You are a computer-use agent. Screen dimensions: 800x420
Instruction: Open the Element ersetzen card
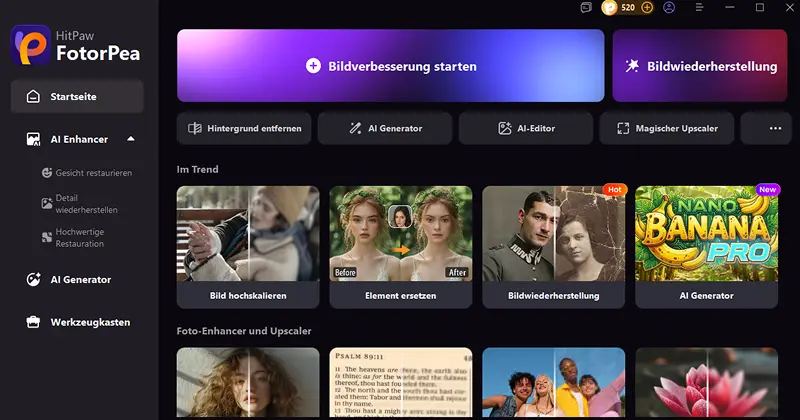[401, 247]
